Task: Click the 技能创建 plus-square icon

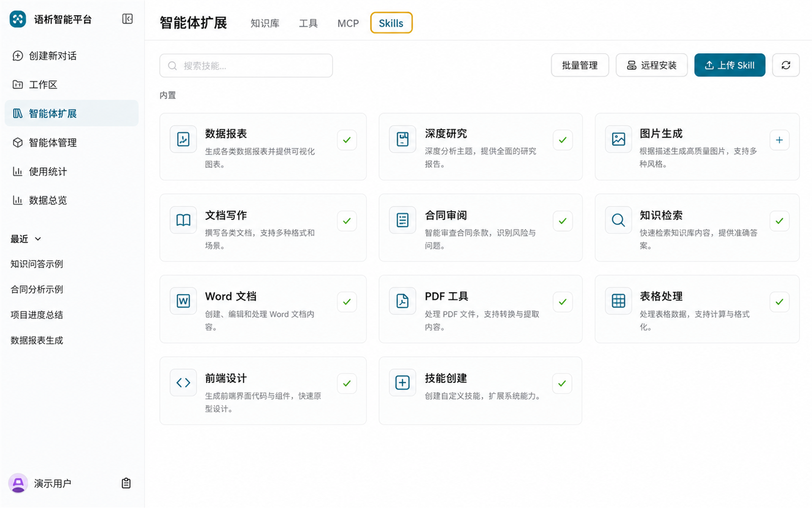Action: 402,383
